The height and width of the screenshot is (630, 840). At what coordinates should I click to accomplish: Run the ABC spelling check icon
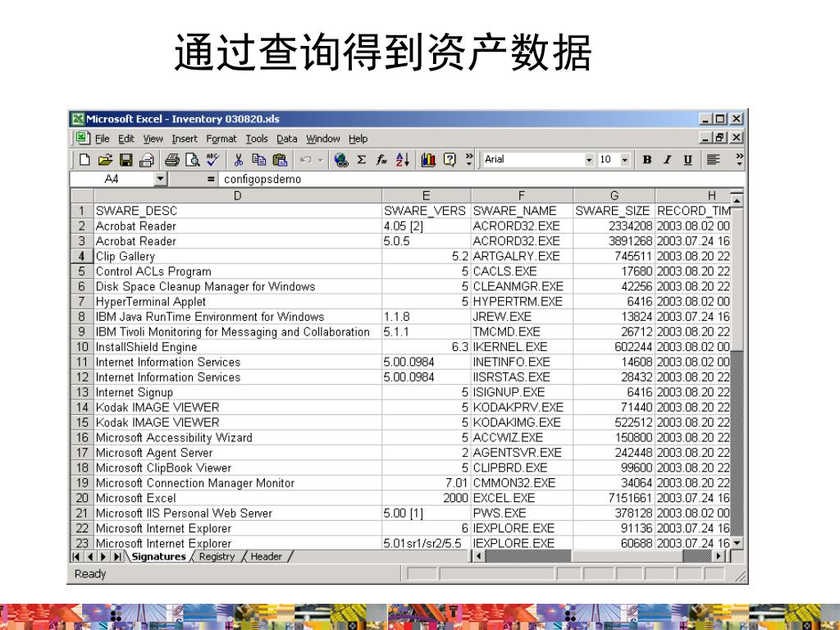click(x=212, y=160)
